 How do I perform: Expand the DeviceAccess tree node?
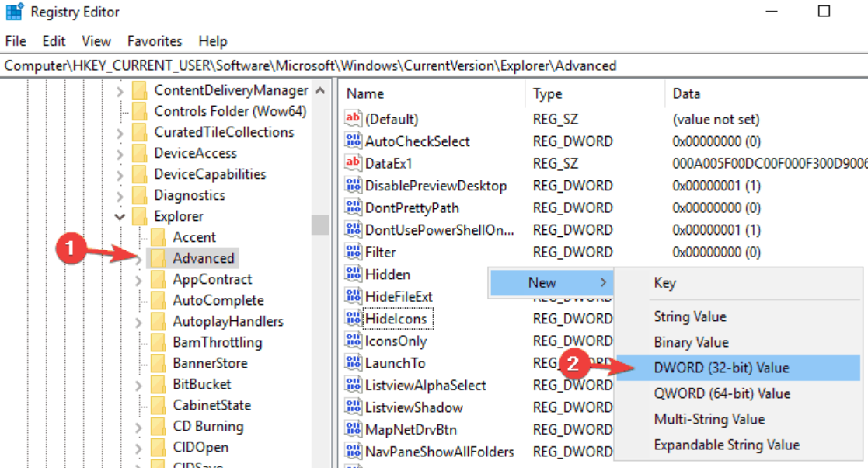[120, 154]
